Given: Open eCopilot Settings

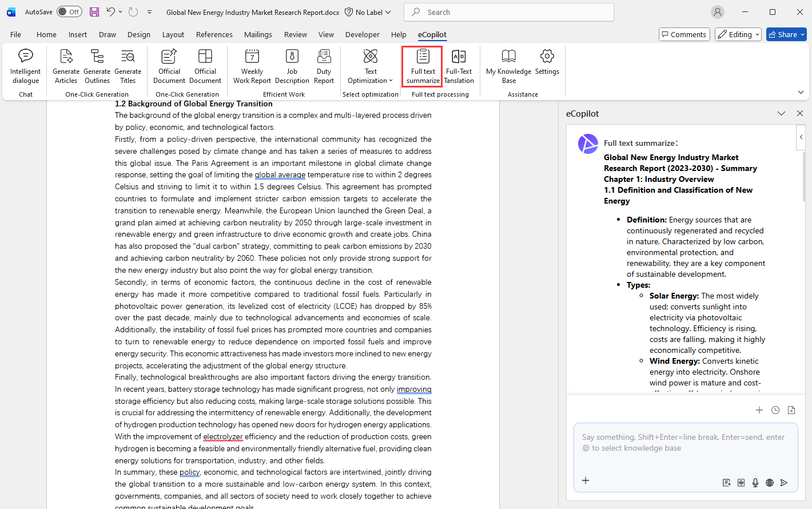Looking at the screenshot, I should (x=547, y=65).
